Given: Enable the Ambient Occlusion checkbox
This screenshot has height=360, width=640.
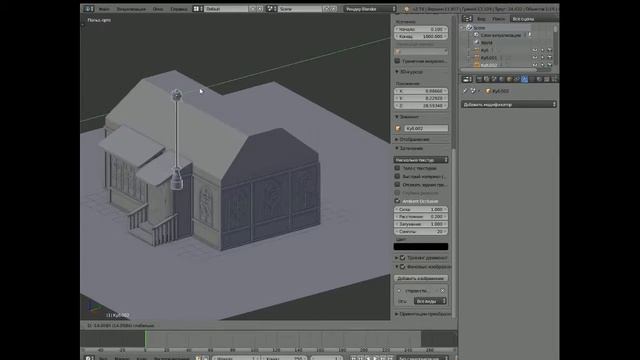Looking at the screenshot, I should 397,201.
